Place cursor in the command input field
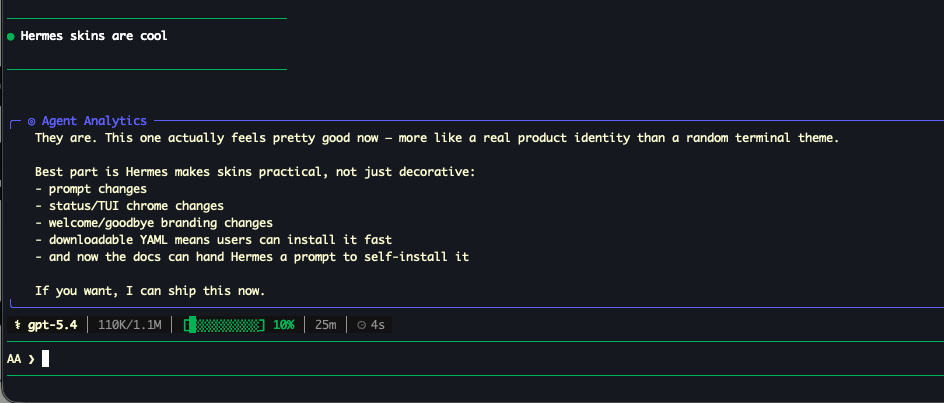 tap(400, 359)
